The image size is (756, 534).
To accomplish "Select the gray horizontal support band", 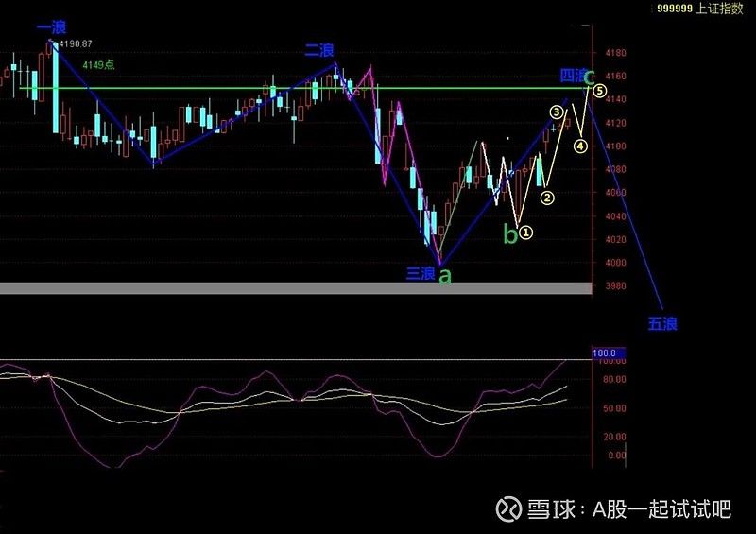I will 296,288.
